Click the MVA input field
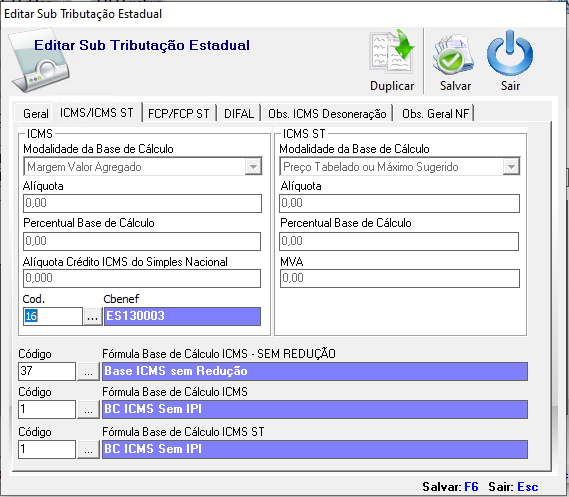 (400, 278)
